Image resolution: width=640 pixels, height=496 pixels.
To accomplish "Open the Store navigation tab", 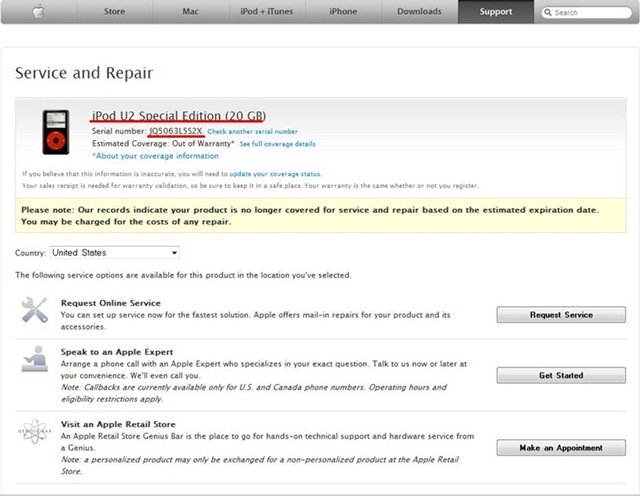I will click(x=114, y=11).
